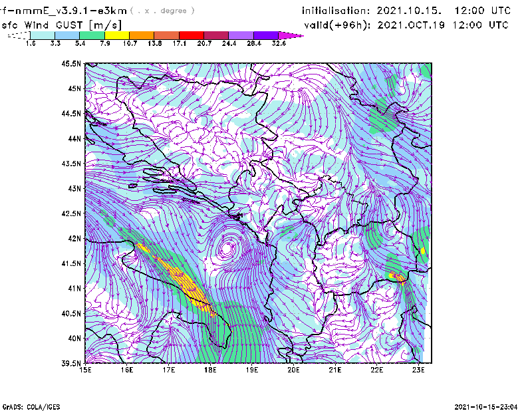Click the 45.5N latitude label
The width and height of the screenshot is (532, 411).
pos(71,63)
